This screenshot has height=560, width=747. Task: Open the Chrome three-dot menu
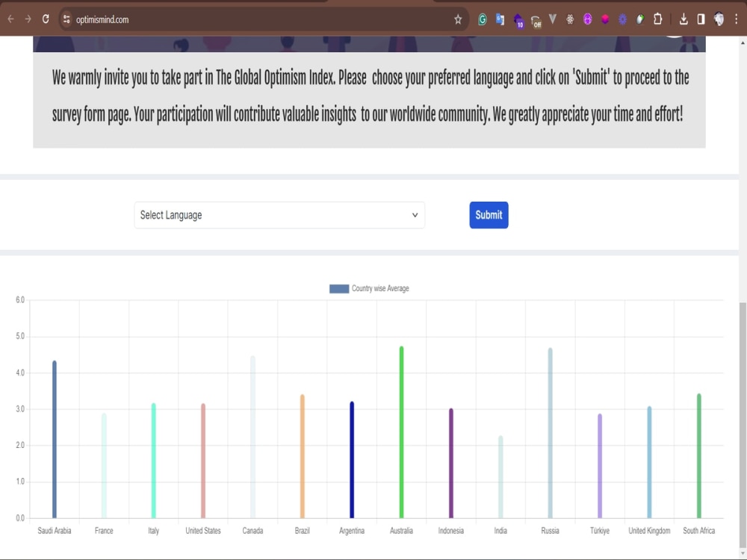click(737, 19)
